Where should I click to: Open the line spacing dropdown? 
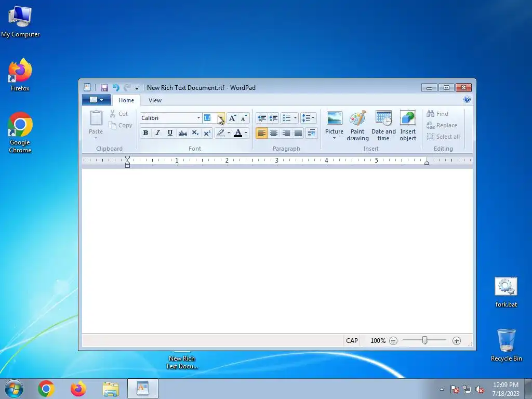tap(309, 118)
